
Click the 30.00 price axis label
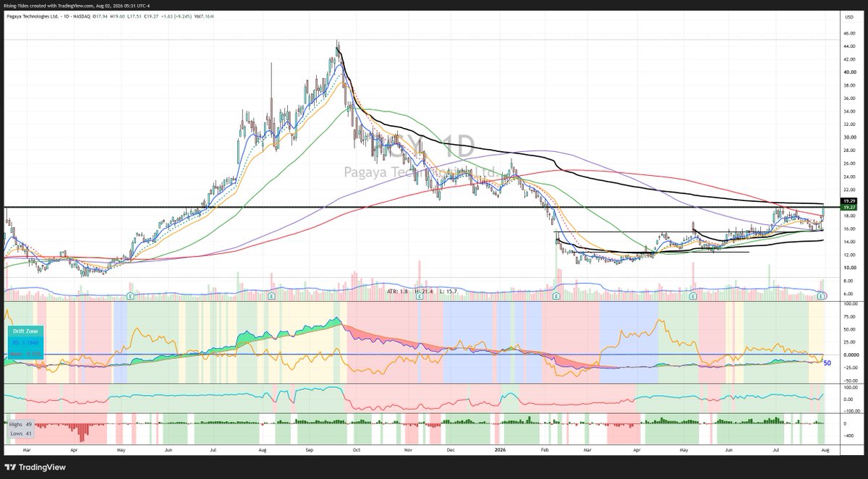(x=848, y=137)
